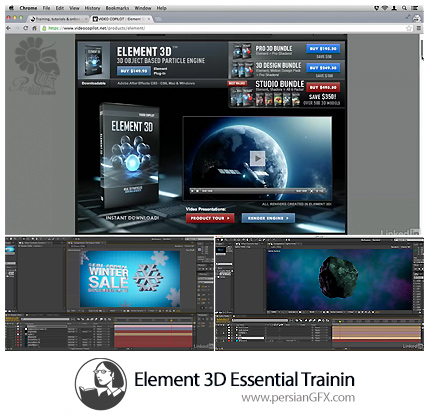Open Spotlight search magnifier icon
Image resolution: width=430 pixels, height=417 pixels.
404,8
